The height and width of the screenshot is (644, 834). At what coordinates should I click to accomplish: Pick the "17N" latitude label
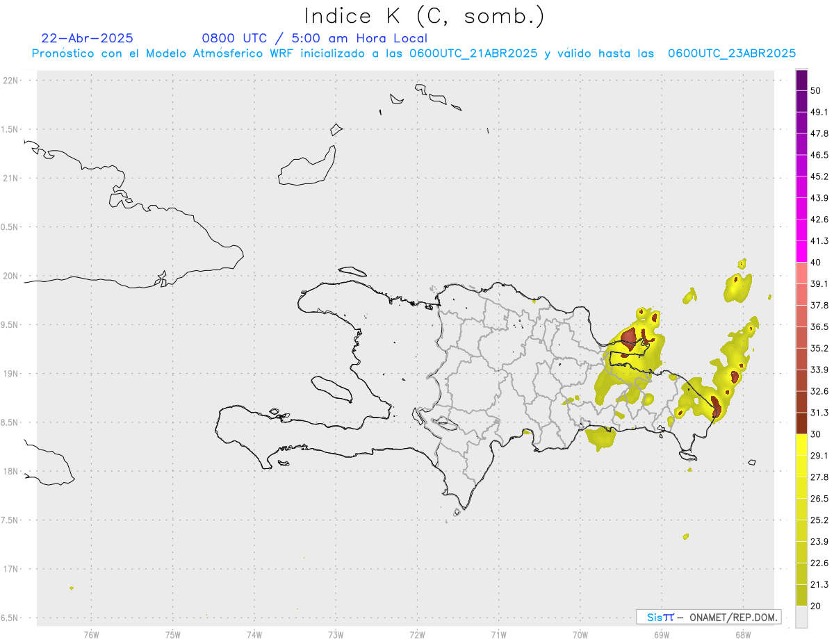[x=10, y=569]
